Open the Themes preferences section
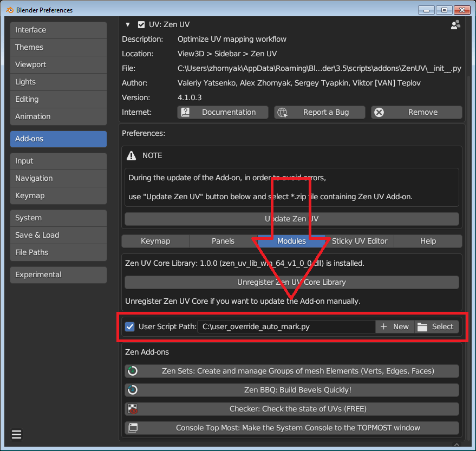This screenshot has width=476, height=451. coord(58,47)
